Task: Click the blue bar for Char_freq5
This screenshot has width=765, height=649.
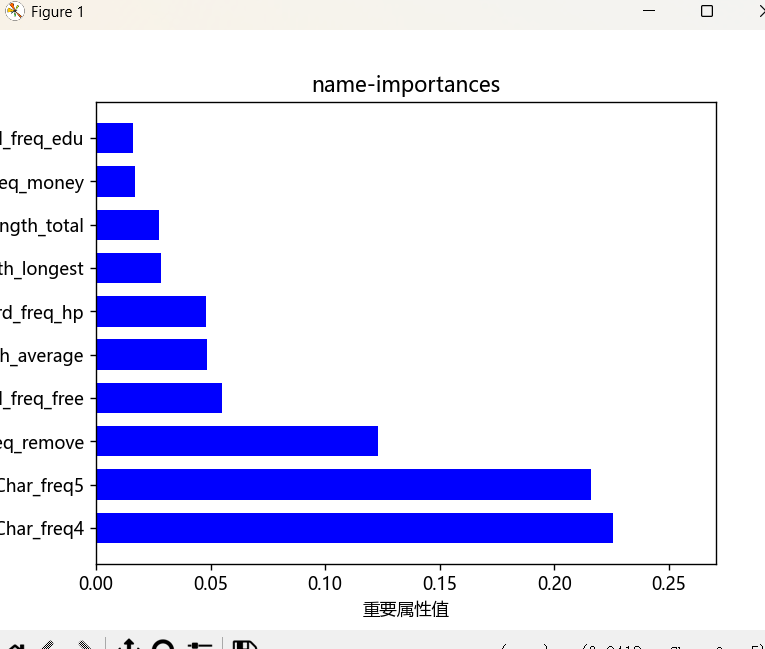Action: tap(344, 485)
